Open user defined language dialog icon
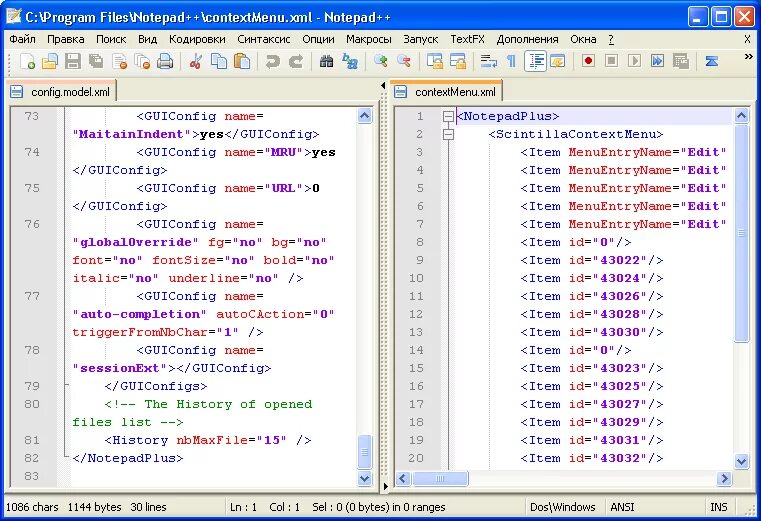 pos(558,61)
